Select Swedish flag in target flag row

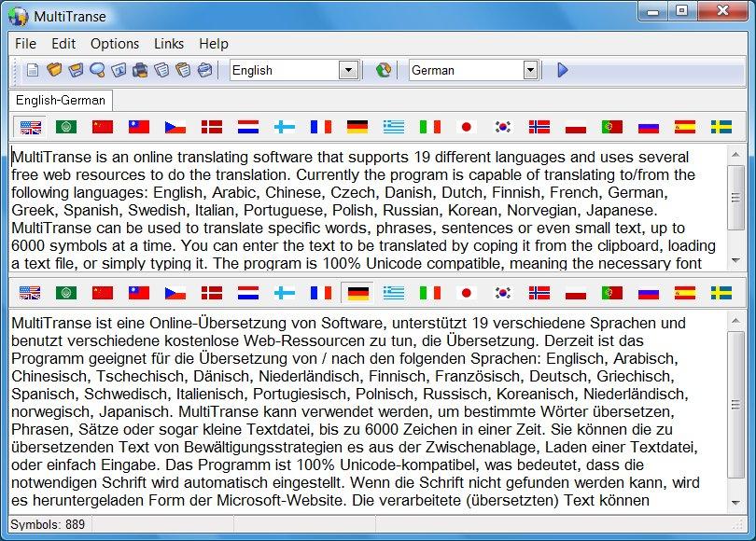coord(721,293)
